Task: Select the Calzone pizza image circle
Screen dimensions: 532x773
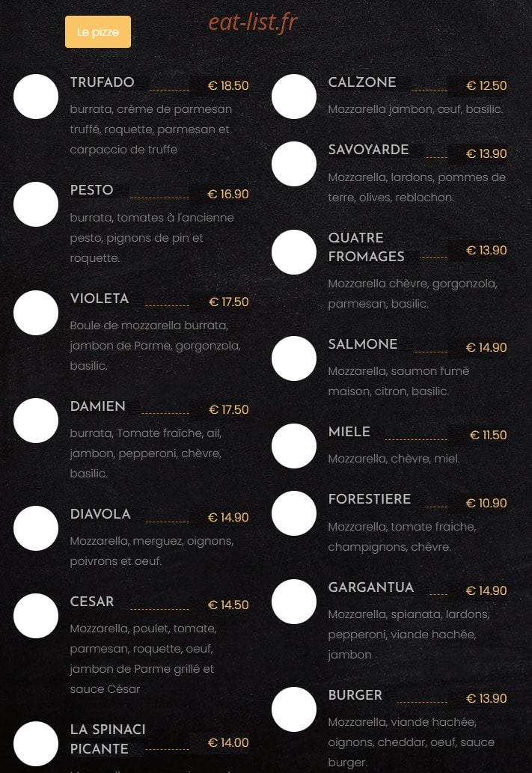Action: [294, 97]
